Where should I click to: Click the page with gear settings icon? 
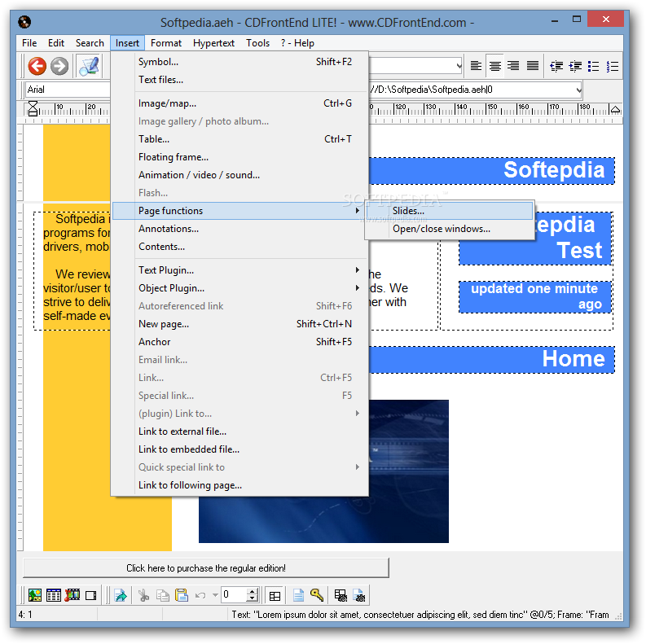(x=359, y=595)
